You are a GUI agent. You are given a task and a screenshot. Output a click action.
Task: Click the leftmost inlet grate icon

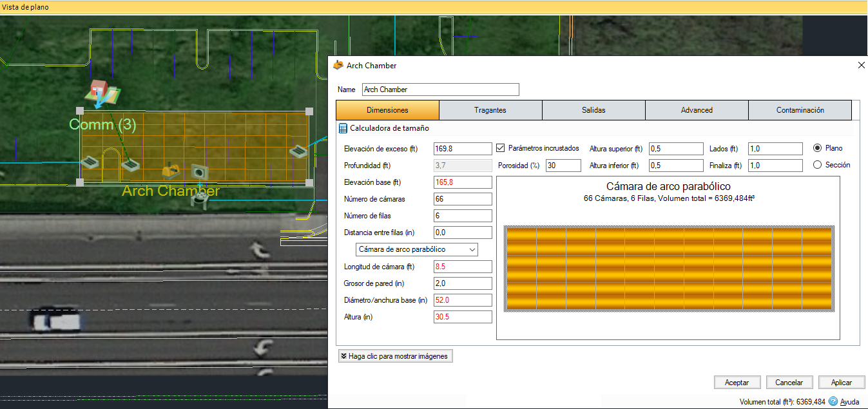tap(90, 161)
